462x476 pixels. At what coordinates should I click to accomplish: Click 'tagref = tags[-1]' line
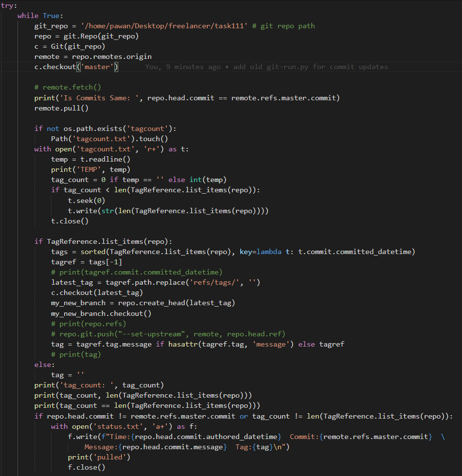pyautogui.click(x=87, y=262)
